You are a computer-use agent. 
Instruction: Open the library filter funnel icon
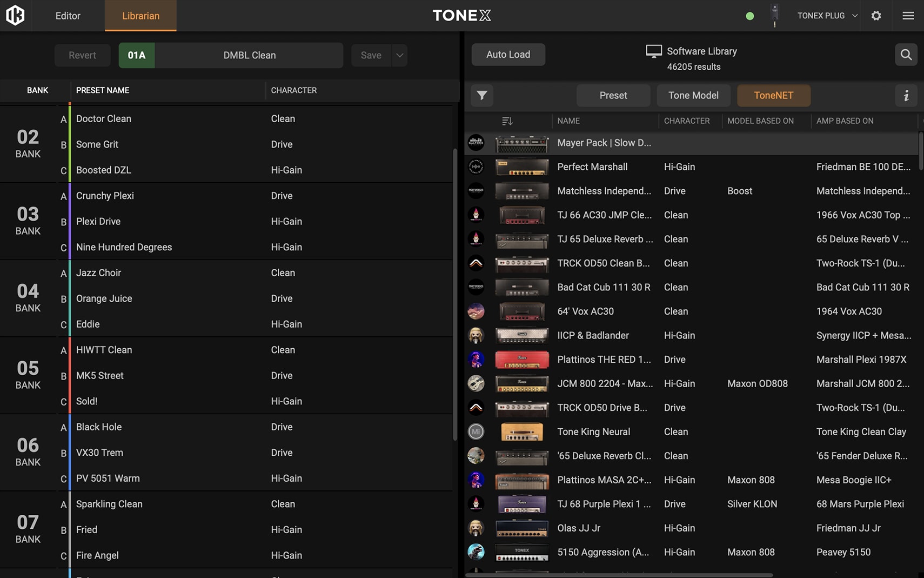[x=481, y=96]
